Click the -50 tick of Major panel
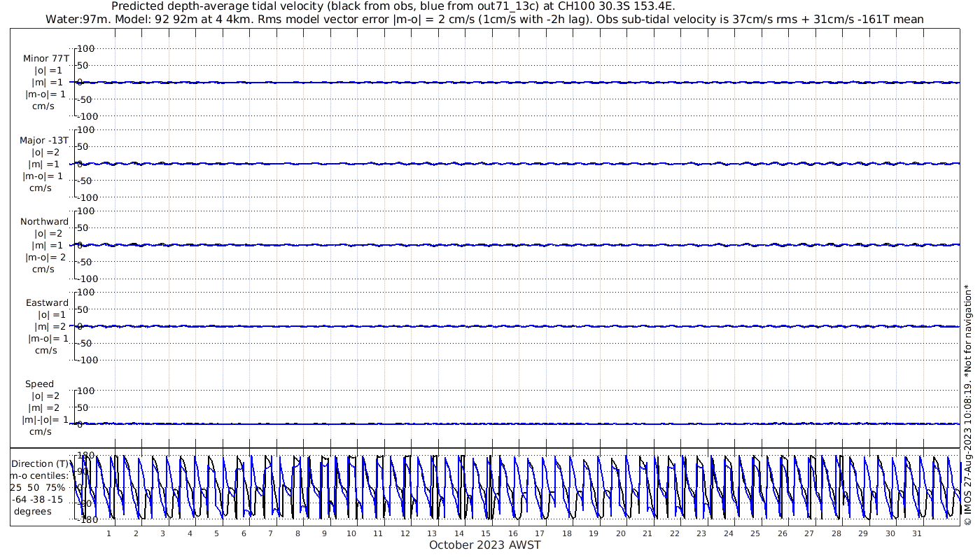 (85, 181)
